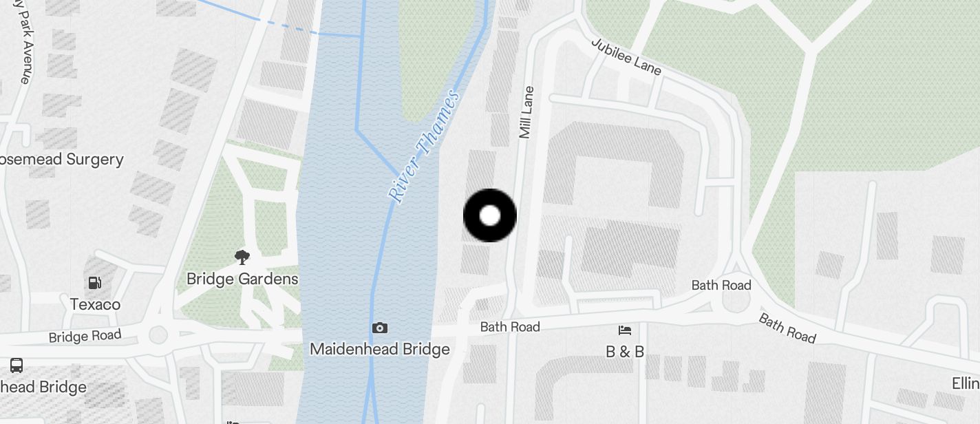Click the Jubilee Lane street label
Screen dimensions: 980x424
click(626, 56)
